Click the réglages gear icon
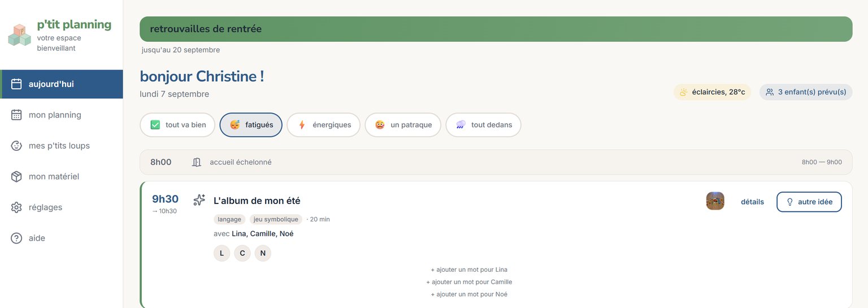 (16, 207)
